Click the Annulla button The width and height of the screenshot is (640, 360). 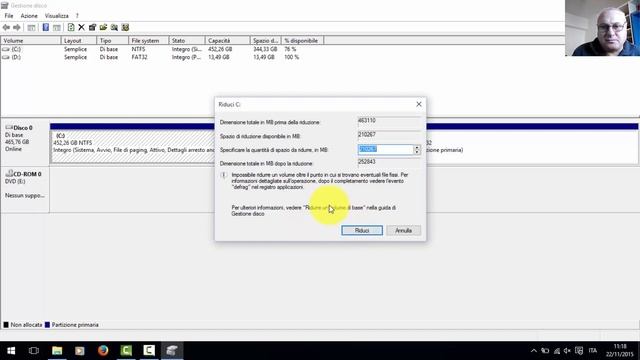403,231
